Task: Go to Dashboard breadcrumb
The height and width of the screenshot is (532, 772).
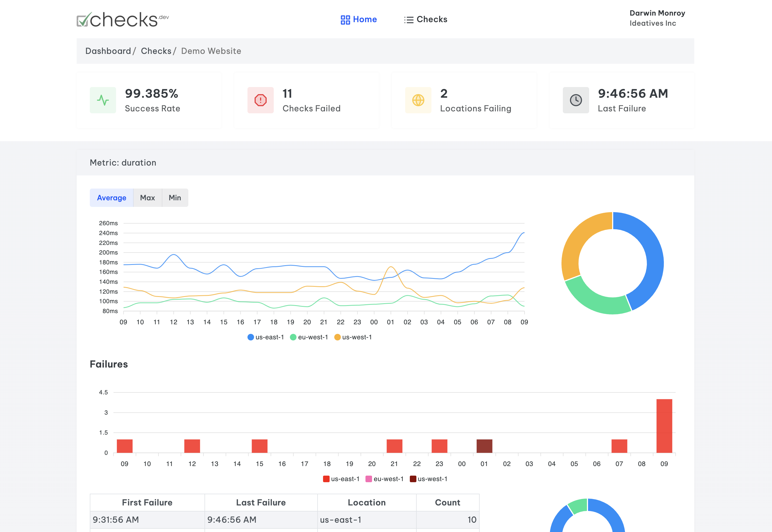Action: tap(108, 51)
